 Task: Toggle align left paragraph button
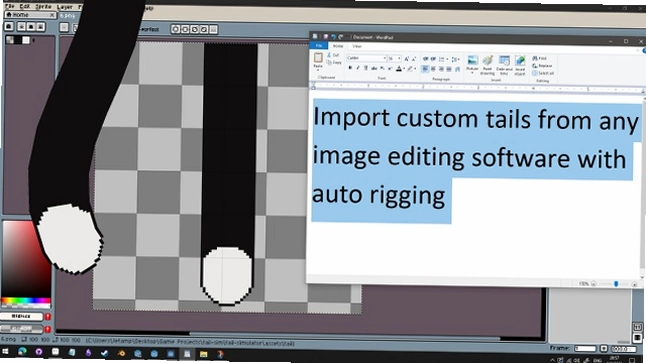(425, 69)
